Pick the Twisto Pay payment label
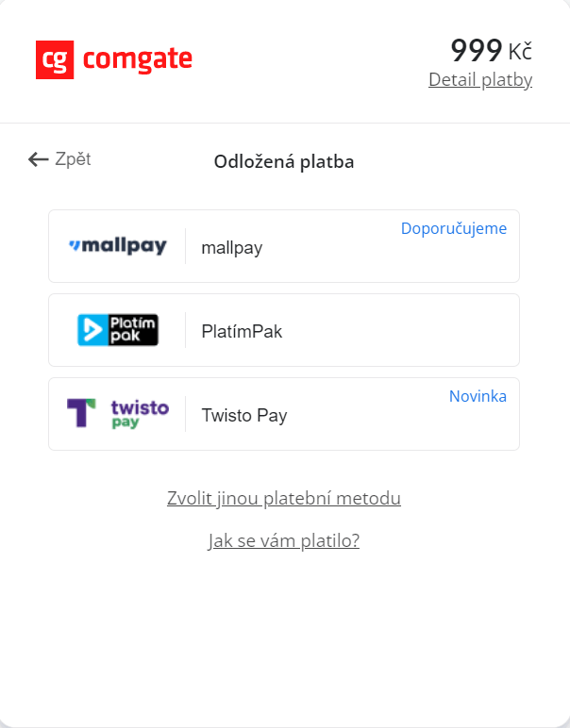570x728 pixels. [243, 415]
